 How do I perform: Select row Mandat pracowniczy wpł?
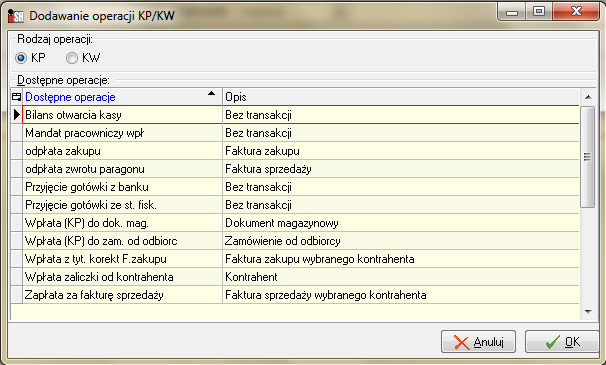pos(301,133)
